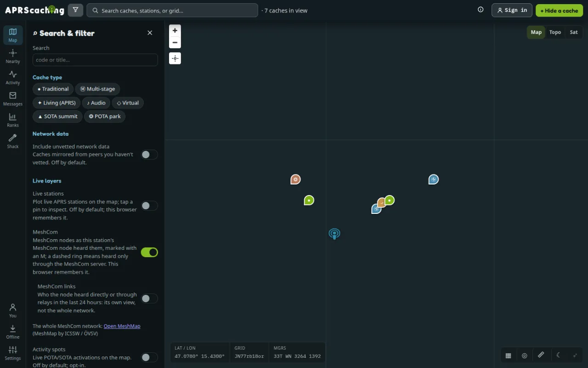Select the Audio cache filter
The height and width of the screenshot is (368, 588).
(96, 103)
